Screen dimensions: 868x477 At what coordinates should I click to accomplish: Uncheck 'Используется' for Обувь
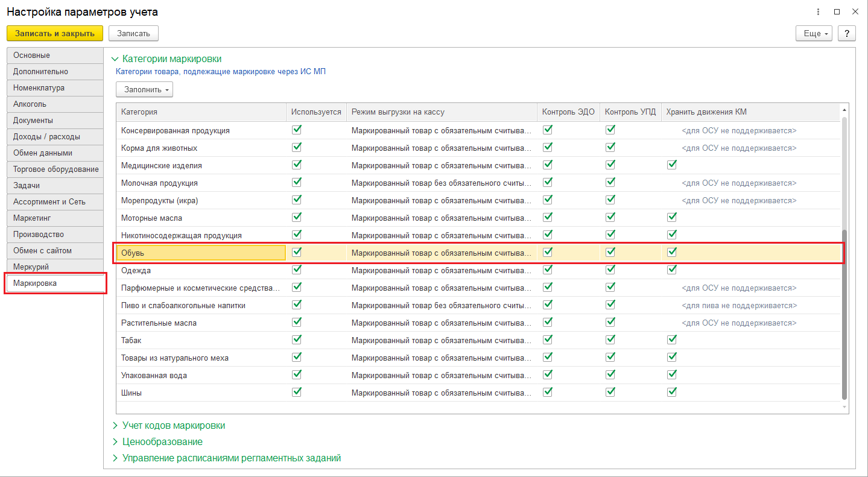[x=297, y=252]
